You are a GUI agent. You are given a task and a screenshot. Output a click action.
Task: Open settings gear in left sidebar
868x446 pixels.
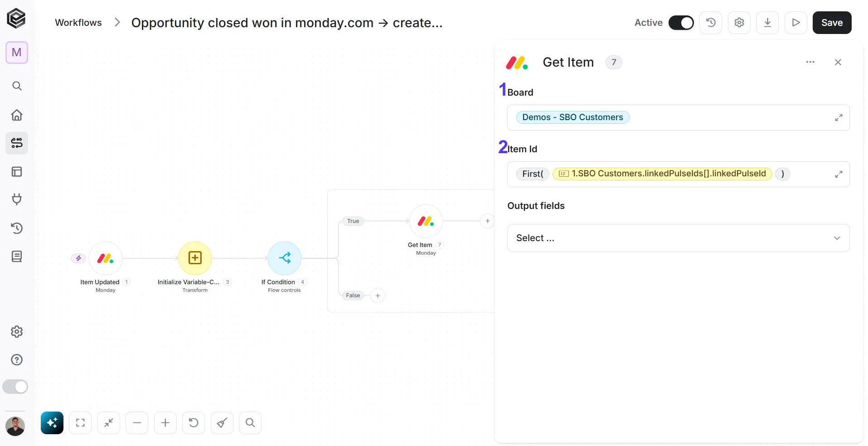pyautogui.click(x=17, y=332)
